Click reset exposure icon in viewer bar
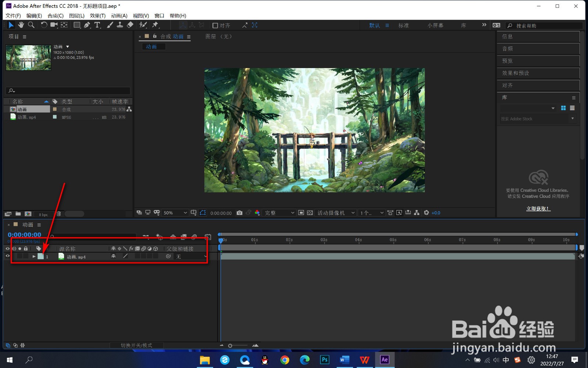This screenshot has height=368, width=588. pos(426,213)
